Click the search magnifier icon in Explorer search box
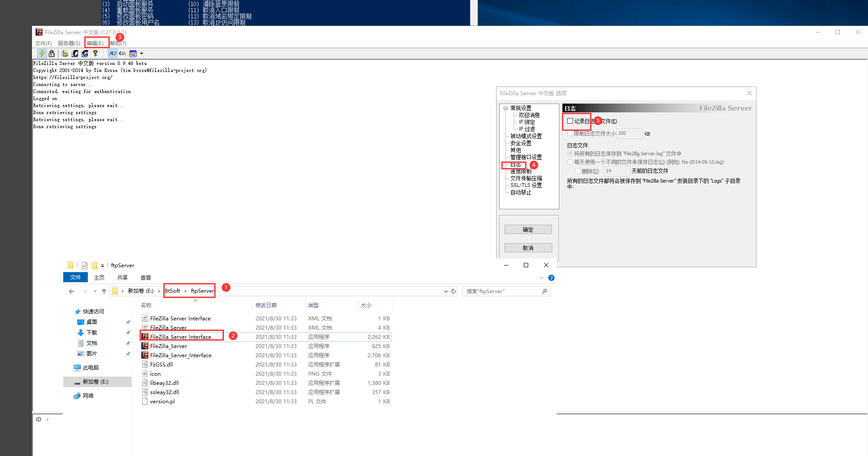Screen dimensions: 868x456 [x=544, y=291]
